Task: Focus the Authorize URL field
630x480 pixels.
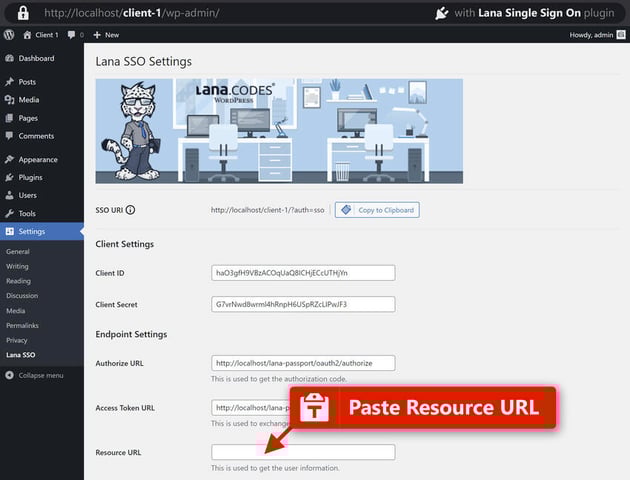Action: pyautogui.click(x=303, y=363)
